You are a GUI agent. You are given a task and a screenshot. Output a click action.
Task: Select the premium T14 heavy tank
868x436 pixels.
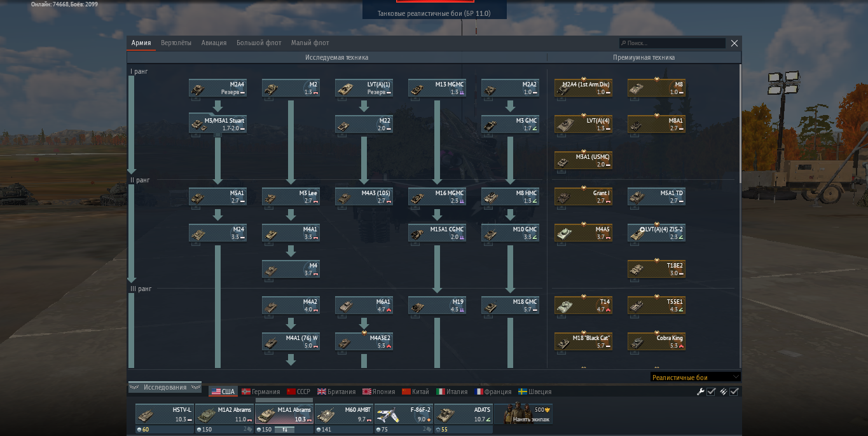tap(583, 305)
